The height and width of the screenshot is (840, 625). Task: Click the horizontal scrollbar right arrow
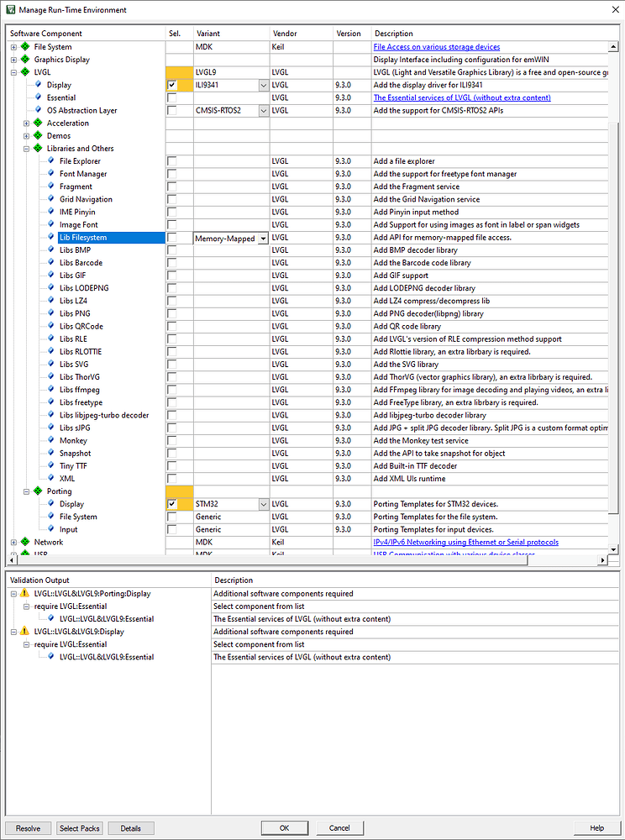603,560
